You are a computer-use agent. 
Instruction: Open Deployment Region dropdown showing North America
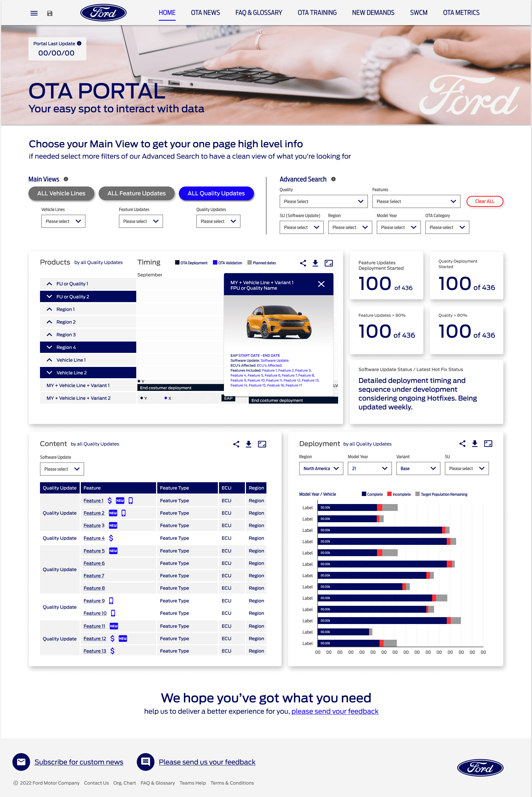point(321,468)
